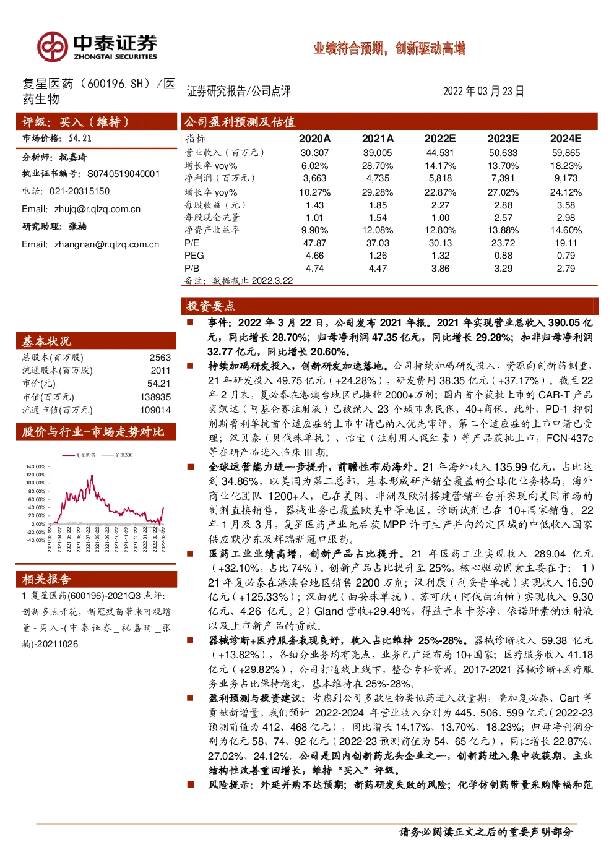Viewport: 614px width, 868px height.
Task: Click the Zhongtai Securities logo
Action: [97, 46]
